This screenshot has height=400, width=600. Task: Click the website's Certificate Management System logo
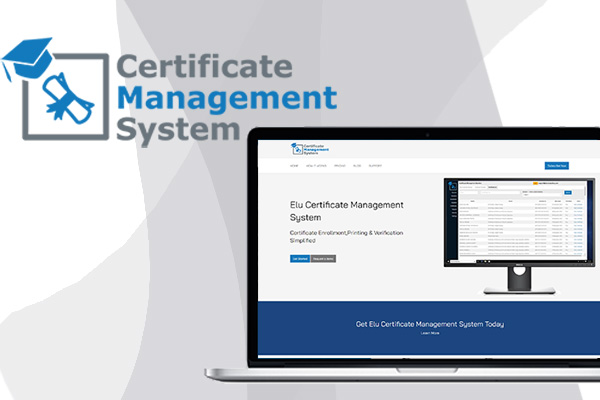coord(310,149)
